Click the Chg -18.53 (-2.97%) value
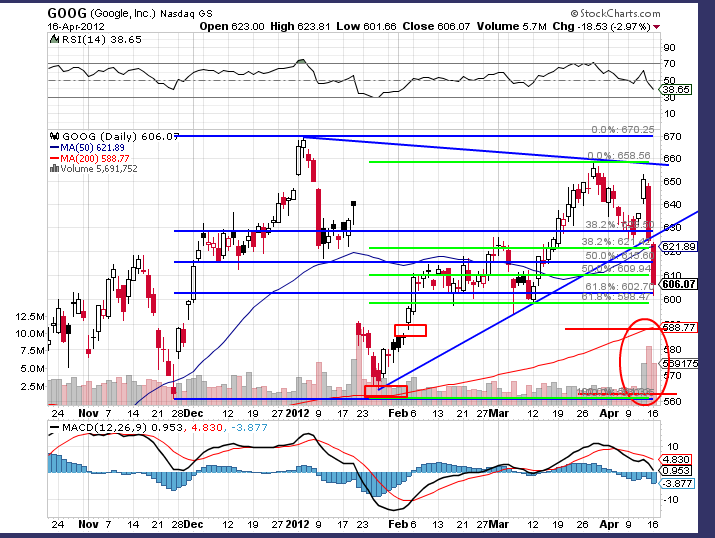Screen dimensions: 715x538 click(601, 26)
